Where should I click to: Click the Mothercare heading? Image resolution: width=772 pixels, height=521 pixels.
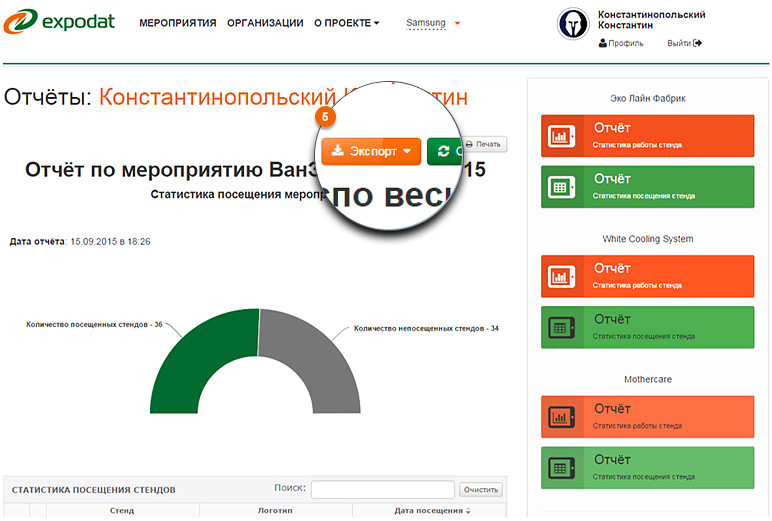pos(647,379)
